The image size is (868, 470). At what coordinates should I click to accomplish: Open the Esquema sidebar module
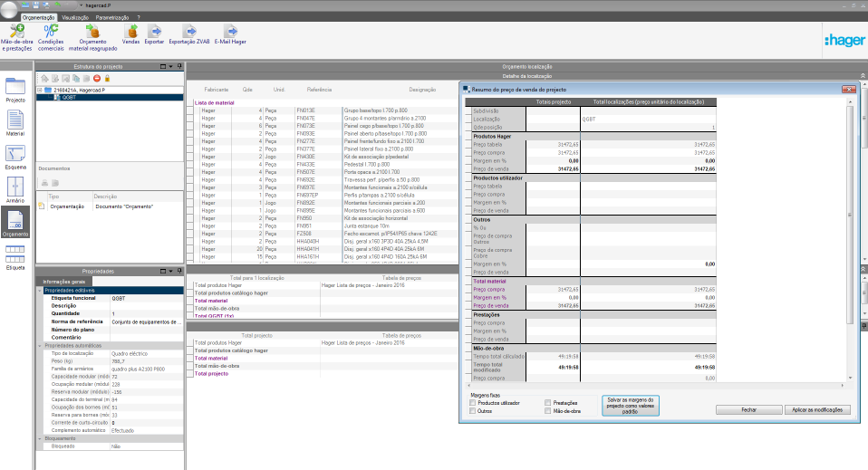point(15,154)
